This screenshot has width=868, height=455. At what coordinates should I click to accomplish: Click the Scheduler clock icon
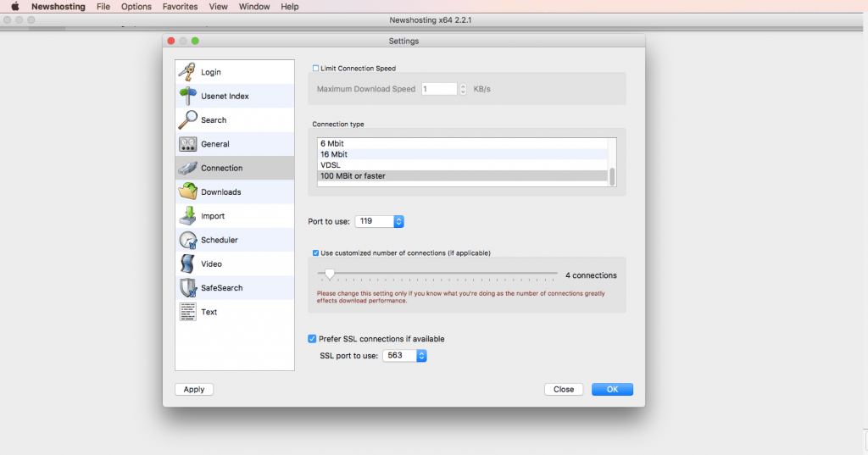click(187, 240)
